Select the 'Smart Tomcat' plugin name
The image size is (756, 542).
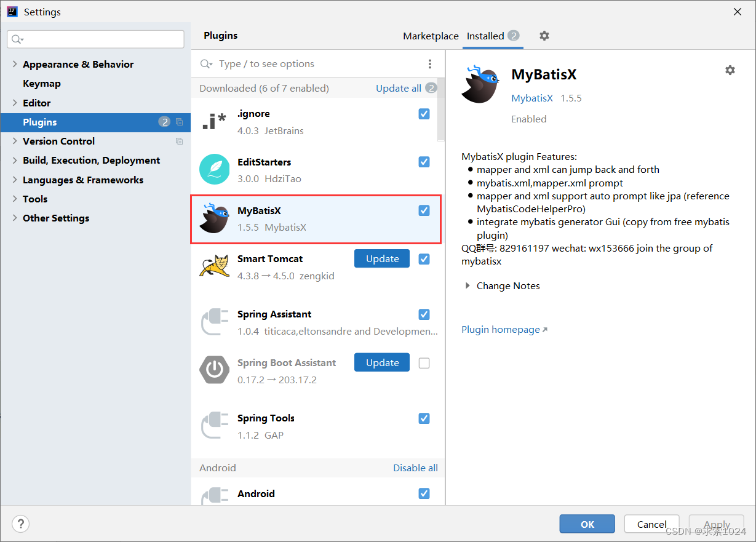point(270,258)
